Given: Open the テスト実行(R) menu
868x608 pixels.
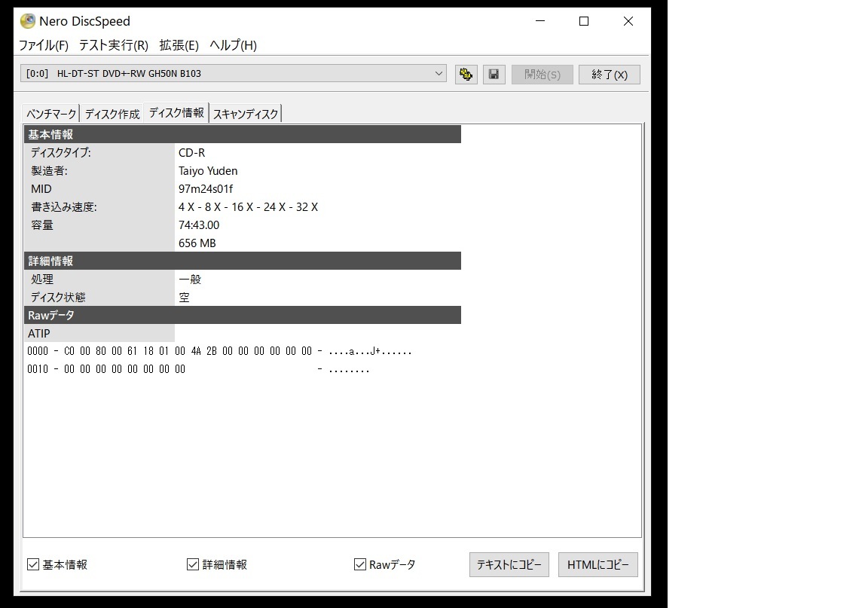Looking at the screenshot, I should click(x=114, y=45).
